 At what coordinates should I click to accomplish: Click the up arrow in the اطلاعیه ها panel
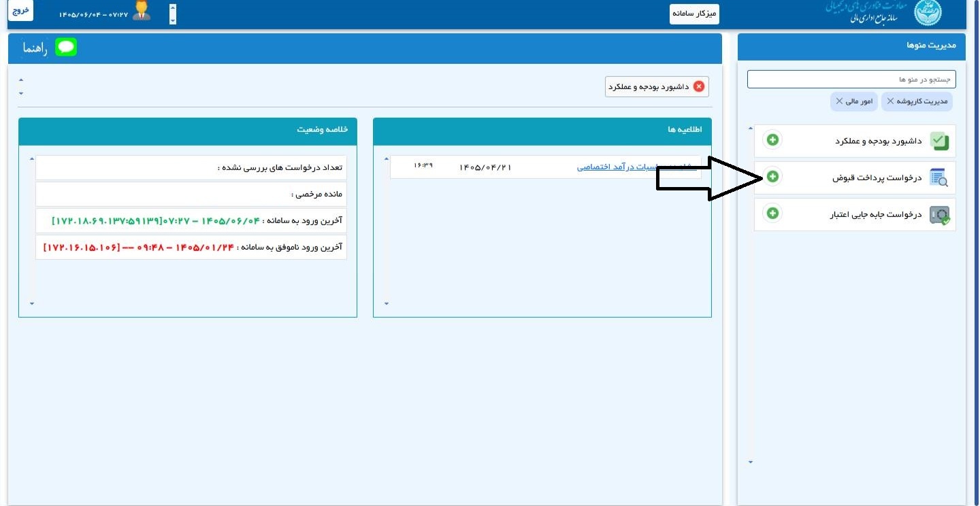(x=387, y=159)
